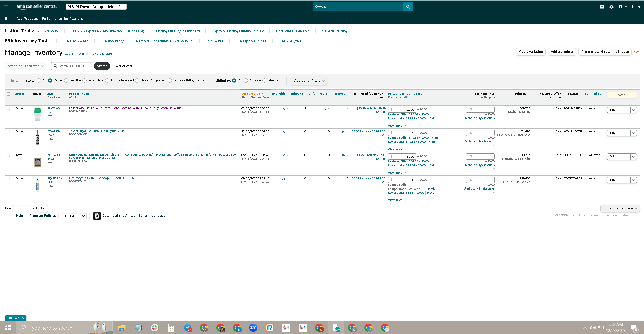
Task: Click the Amazon Seller mobile app icon
Action: click(x=97, y=216)
